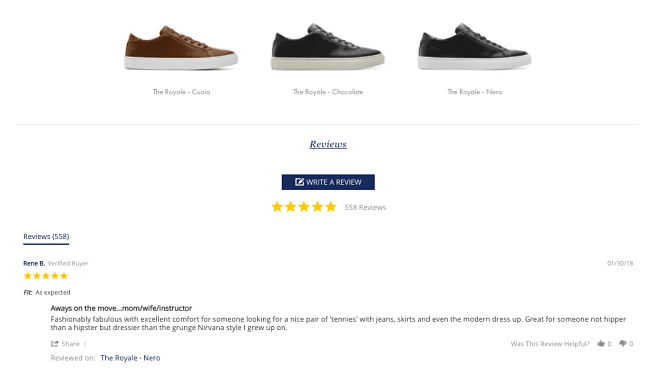
Task: Click the thumbs up helpful icon
Action: (601, 343)
